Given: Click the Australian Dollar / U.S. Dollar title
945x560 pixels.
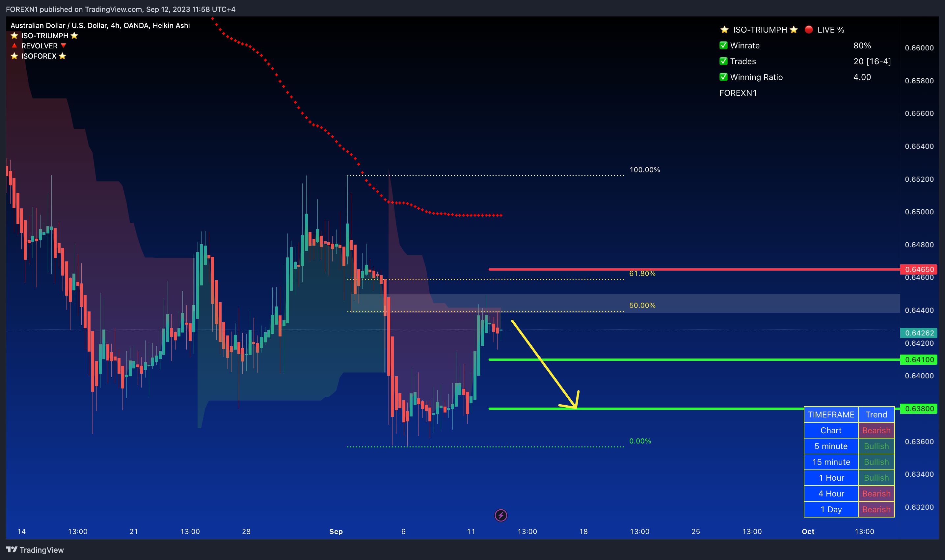Looking at the screenshot, I should click(x=100, y=25).
